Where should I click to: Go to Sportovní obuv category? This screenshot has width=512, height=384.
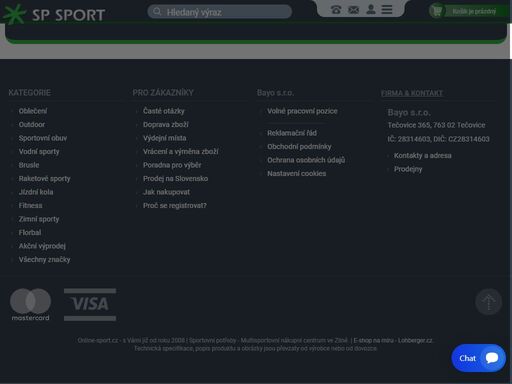point(43,138)
